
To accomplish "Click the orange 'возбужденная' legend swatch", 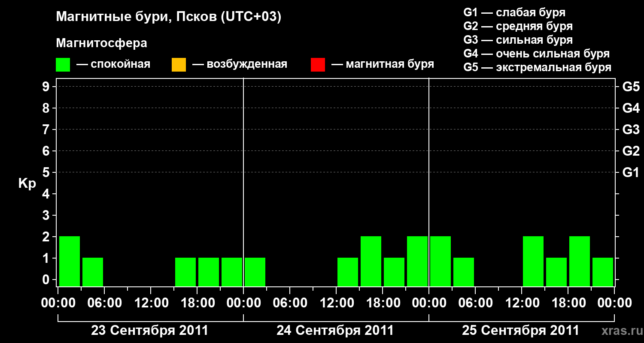I will 179,65.
